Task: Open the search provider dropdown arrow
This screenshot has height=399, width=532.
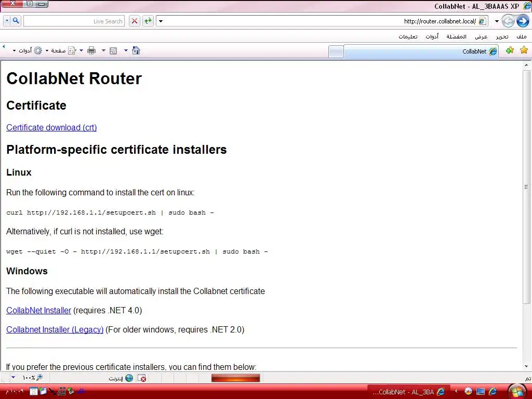Action: 7,21
